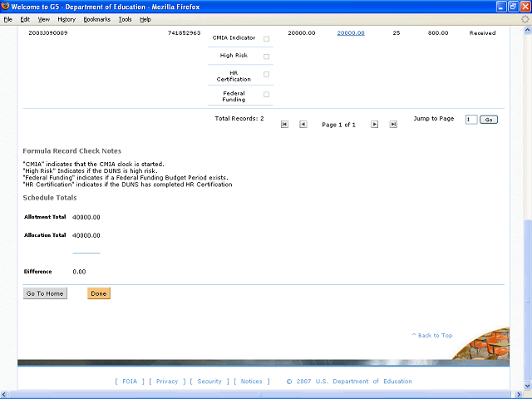This screenshot has width=532, height=399.
Task: Open the 20000.00 allocation link
Action: 351,33
